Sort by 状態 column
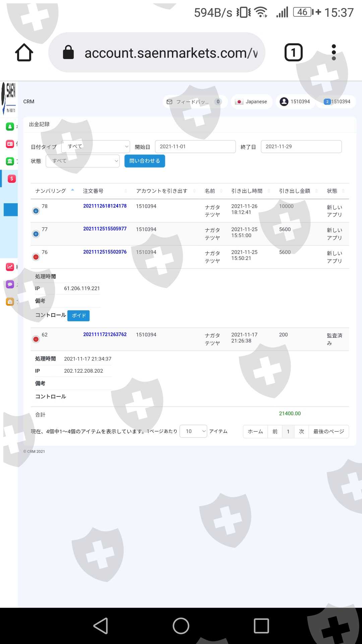Screen dimensions: 362x644 tap(336, 191)
